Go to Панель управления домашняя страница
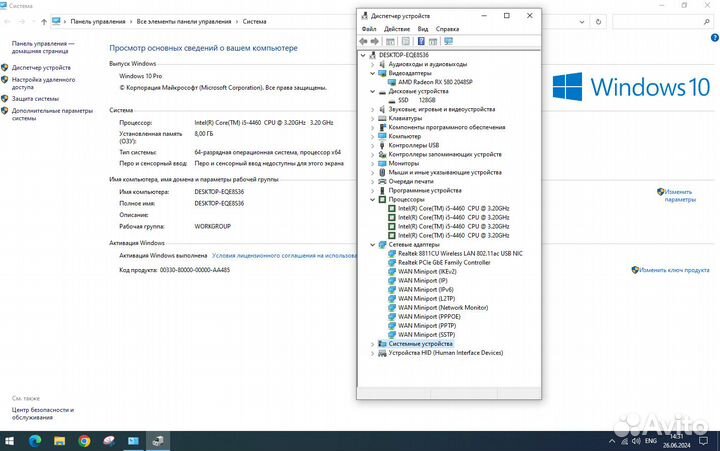Viewport: 720px width, 451px height. click(x=43, y=47)
